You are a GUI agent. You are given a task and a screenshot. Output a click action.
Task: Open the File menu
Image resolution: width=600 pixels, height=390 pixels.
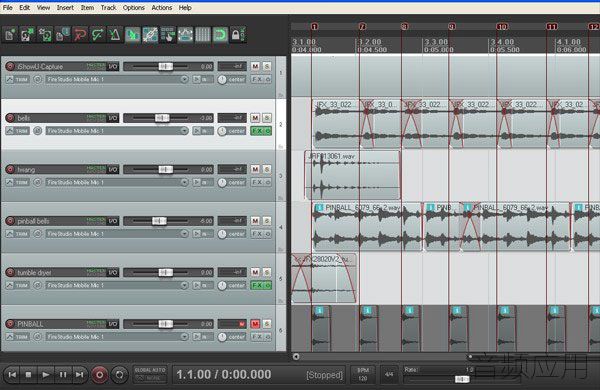pyautogui.click(x=8, y=7)
